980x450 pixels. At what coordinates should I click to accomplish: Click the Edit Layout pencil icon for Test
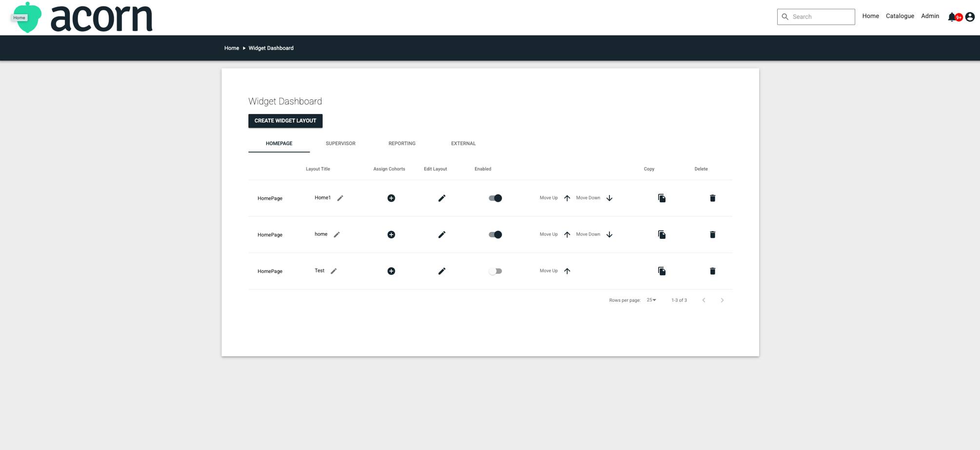pyautogui.click(x=442, y=271)
